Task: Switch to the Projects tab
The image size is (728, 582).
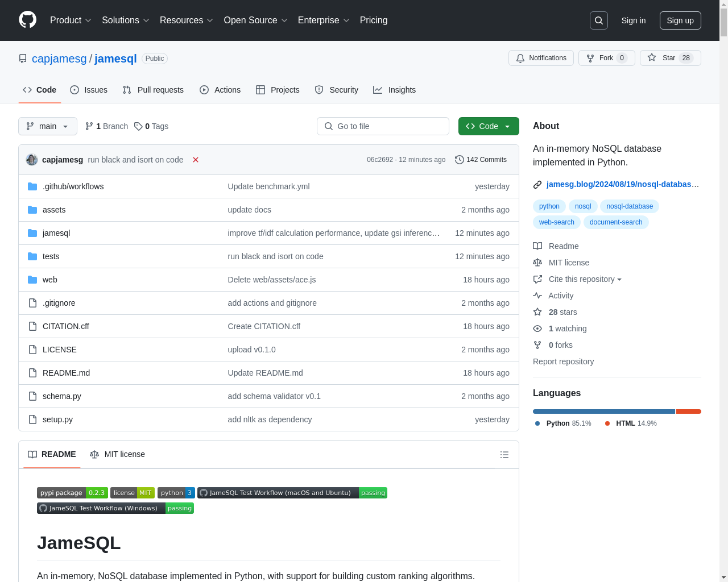Action: click(x=278, y=90)
